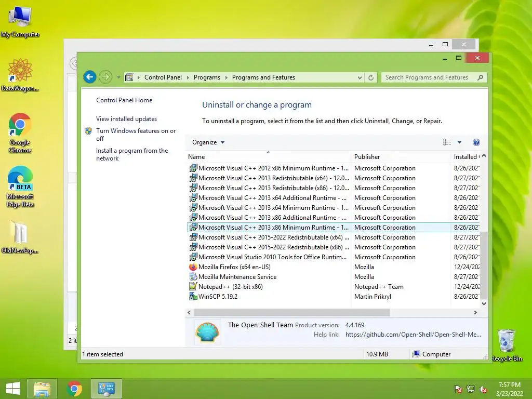
Task: Select Visual C++ 2013 x64 Minimum Runtime
Action: tap(334, 208)
